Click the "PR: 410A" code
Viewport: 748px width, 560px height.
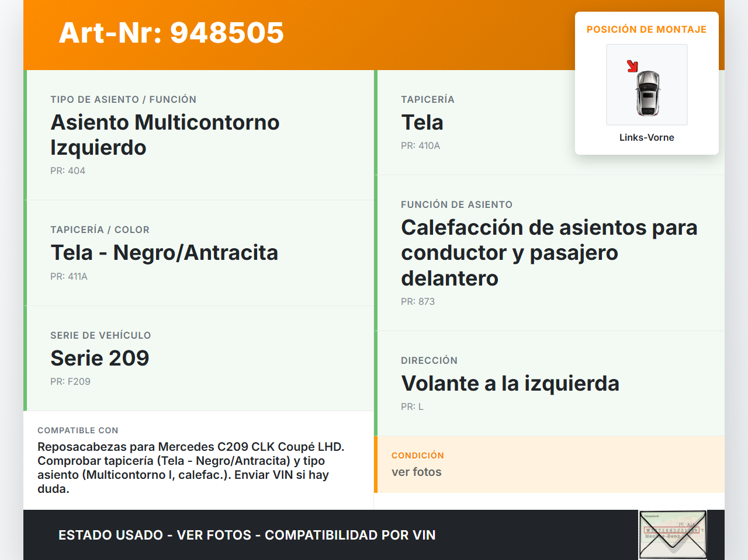[420, 145]
